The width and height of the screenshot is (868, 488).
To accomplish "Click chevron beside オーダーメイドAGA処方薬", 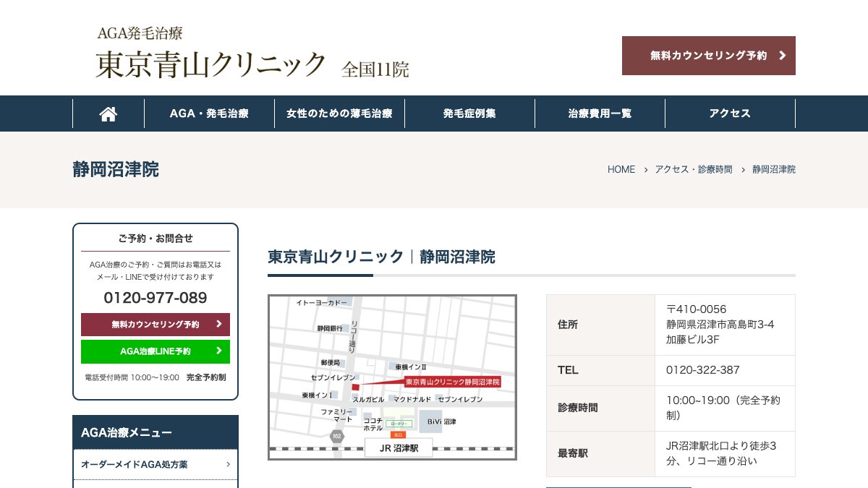I will click(x=228, y=464).
